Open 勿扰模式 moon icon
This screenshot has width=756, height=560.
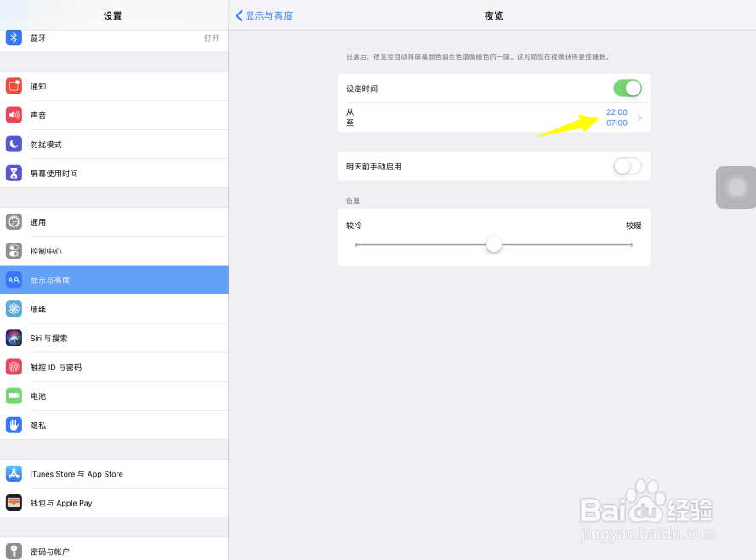point(14,144)
